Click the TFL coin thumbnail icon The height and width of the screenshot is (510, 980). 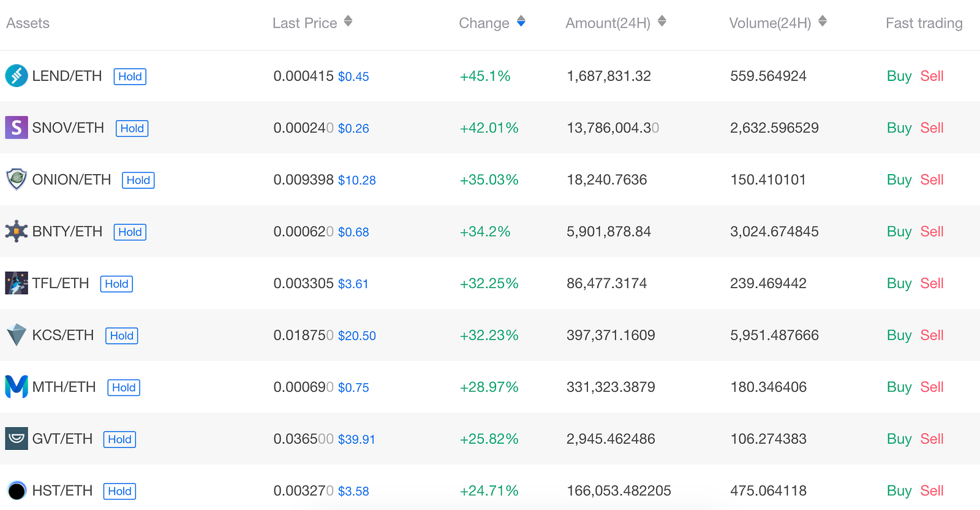point(17,283)
